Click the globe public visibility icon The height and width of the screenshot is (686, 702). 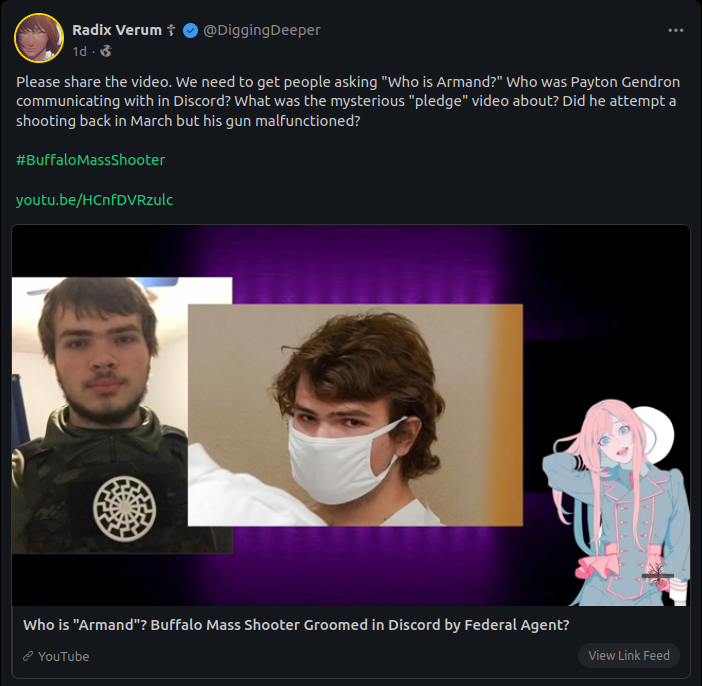(x=106, y=51)
